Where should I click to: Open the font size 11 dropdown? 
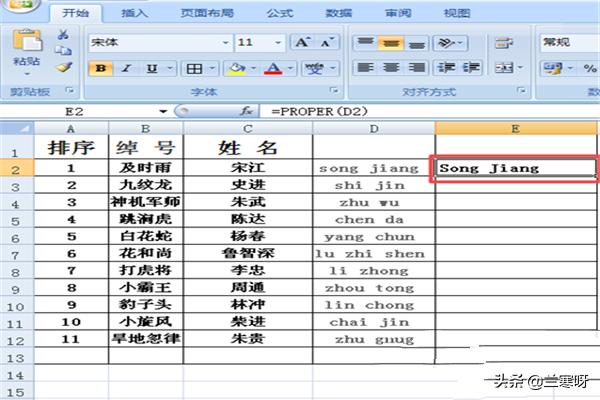click(278, 42)
